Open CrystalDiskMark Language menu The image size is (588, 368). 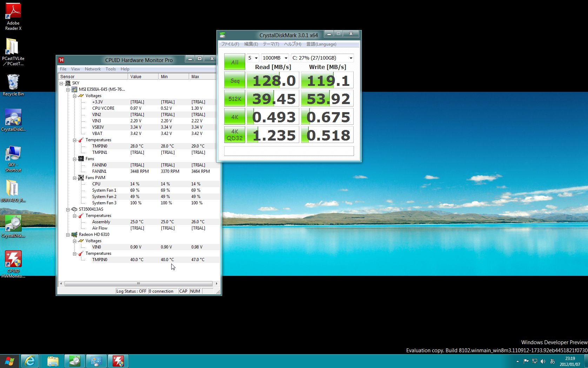321,44
